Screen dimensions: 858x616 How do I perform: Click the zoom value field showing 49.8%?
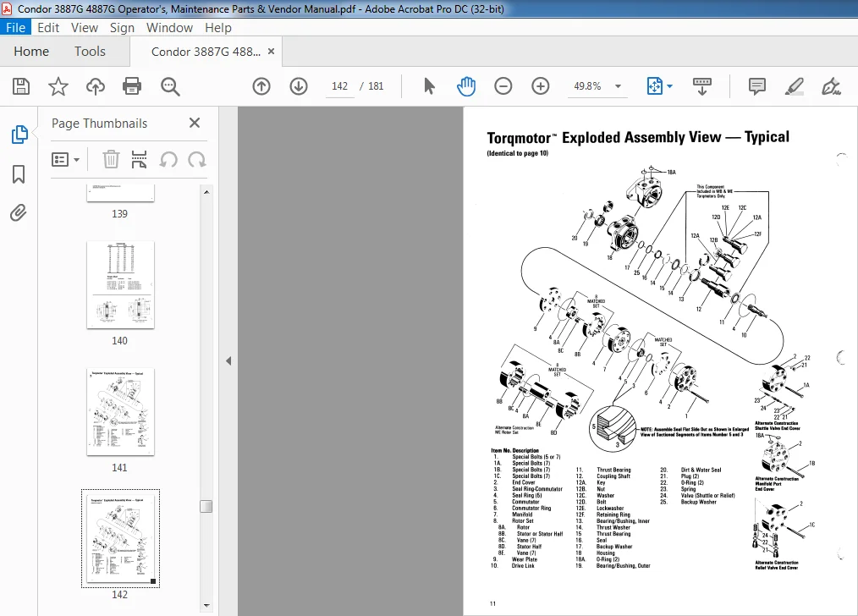(587, 86)
